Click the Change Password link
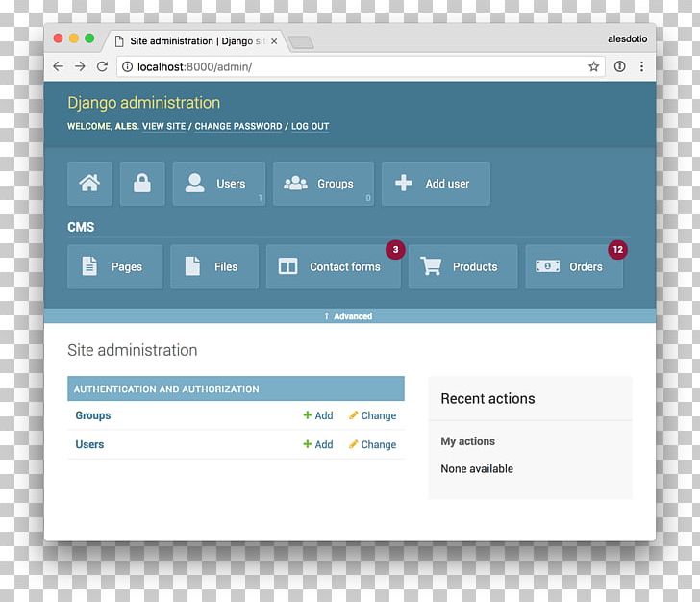Viewport: 700px width, 602px height. point(237,126)
